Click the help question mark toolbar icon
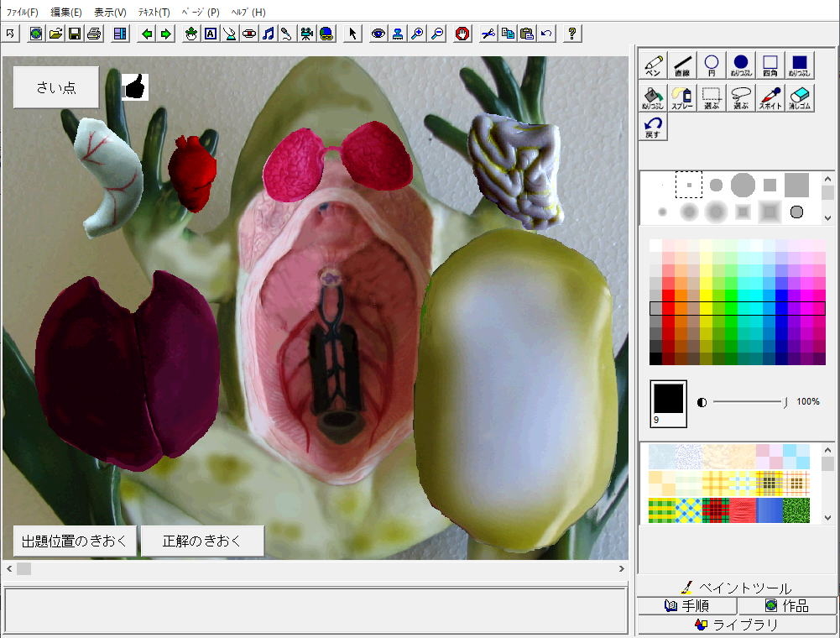Viewport: 840px width, 638px height. [x=571, y=34]
